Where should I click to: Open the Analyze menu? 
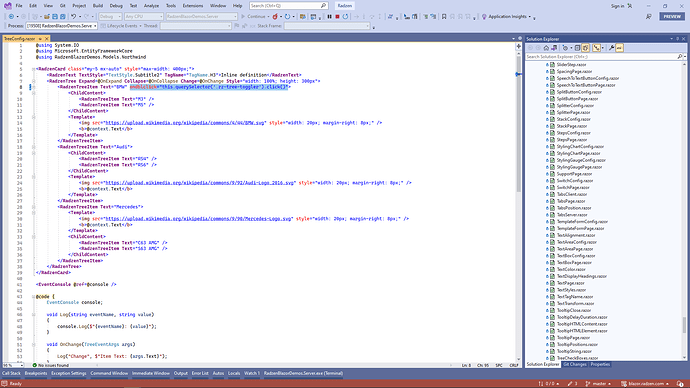point(151,6)
